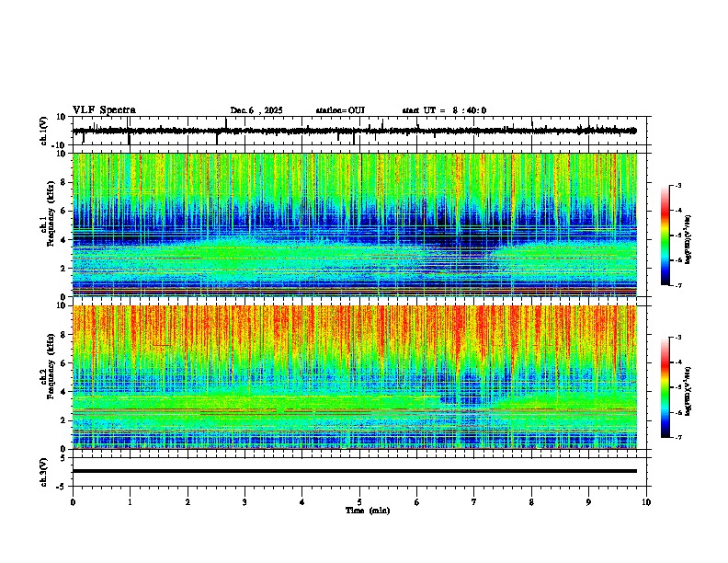This screenshot has height=563, width=728.
Task: Click time axis tick label '6'
Action: pyautogui.click(x=417, y=502)
